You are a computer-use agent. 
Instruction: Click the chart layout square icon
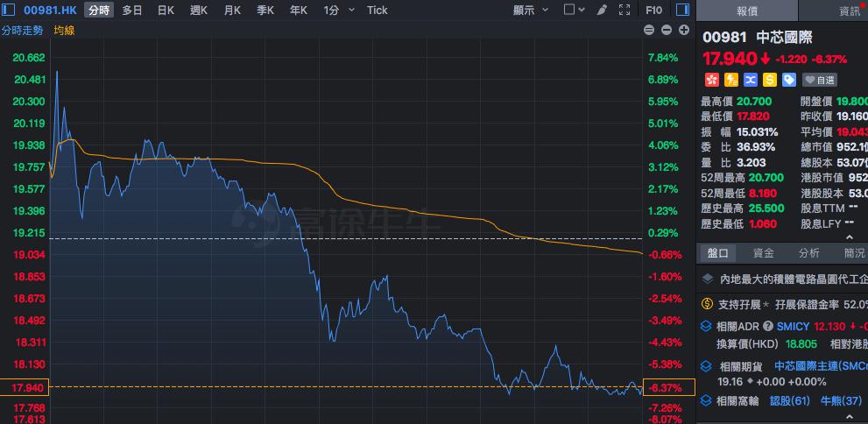569,10
